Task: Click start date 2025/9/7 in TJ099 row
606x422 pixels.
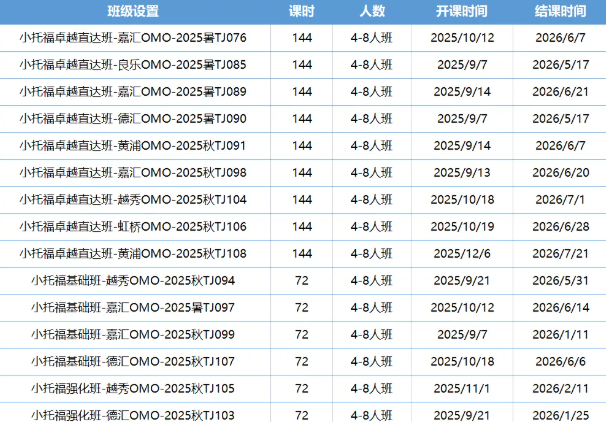Action: click(462, 334)
